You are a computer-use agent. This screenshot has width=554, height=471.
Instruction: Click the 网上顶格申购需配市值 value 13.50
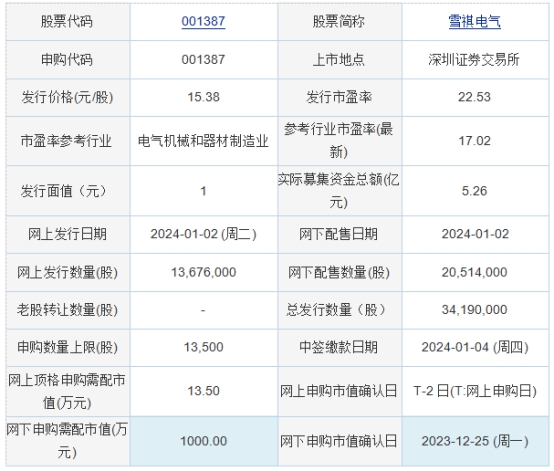pyautogui.click(x=203, y=391)
